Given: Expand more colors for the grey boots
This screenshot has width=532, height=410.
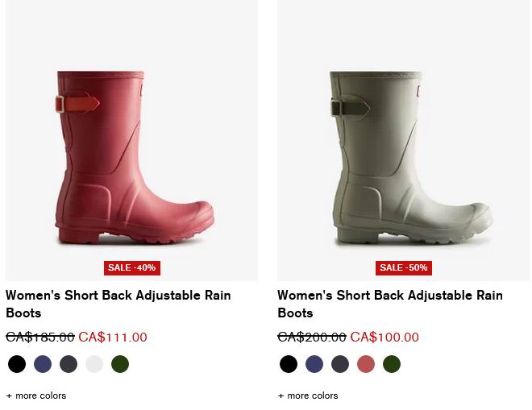Looking at the screenshot, I should pos(308,396).
